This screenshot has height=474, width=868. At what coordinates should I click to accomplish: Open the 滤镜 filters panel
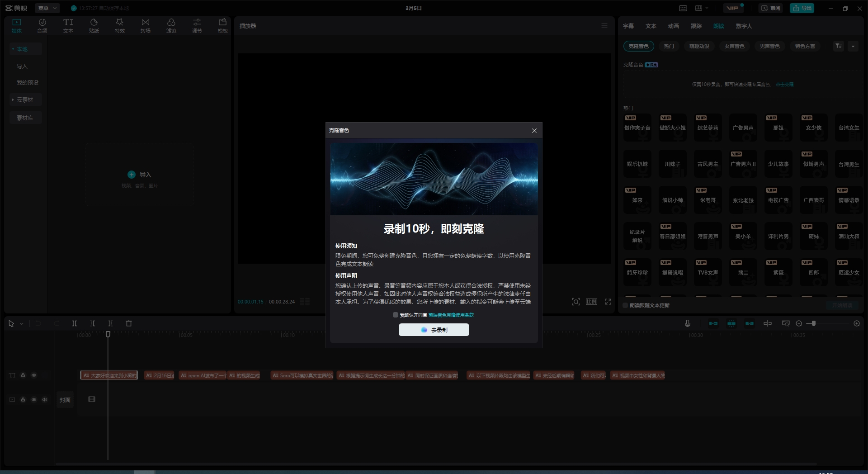pos(171,26)
